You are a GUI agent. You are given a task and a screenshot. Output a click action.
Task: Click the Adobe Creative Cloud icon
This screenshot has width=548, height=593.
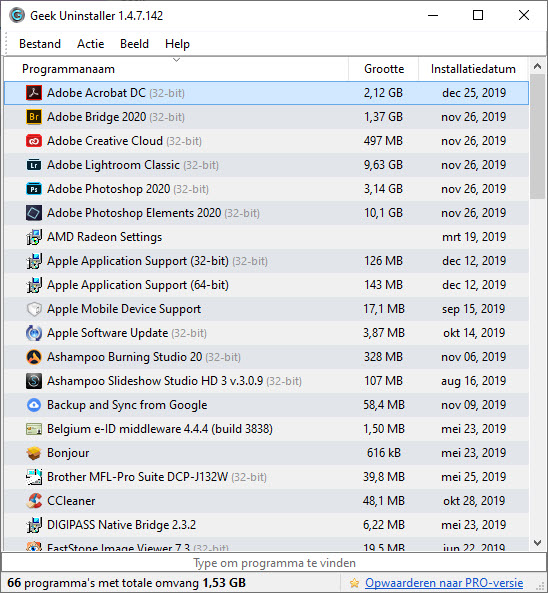coord(34,141)
